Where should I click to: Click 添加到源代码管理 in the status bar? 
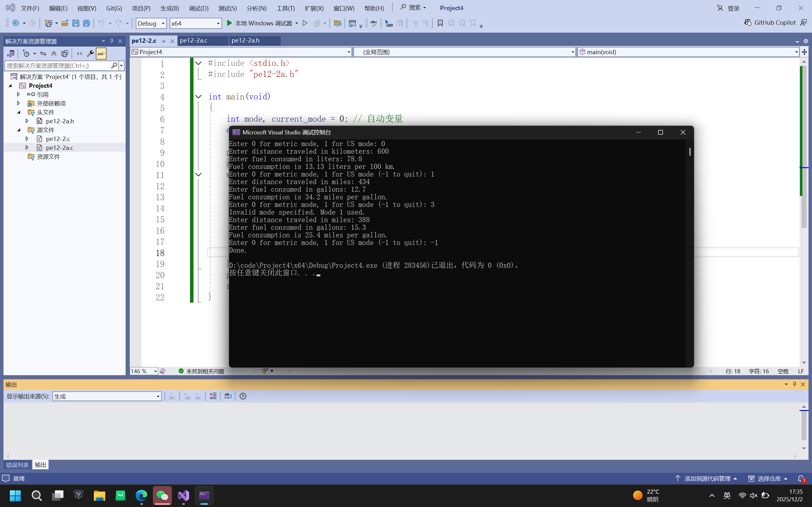707,478
